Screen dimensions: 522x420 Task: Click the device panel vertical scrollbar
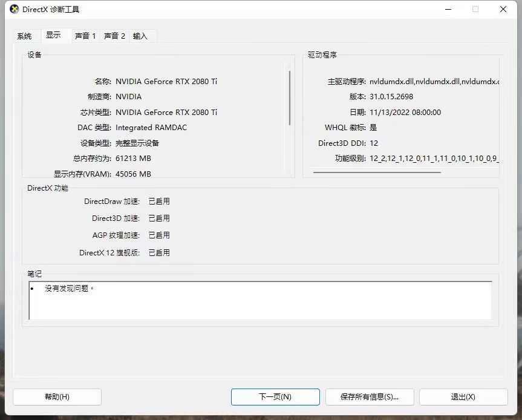(290, 98)
